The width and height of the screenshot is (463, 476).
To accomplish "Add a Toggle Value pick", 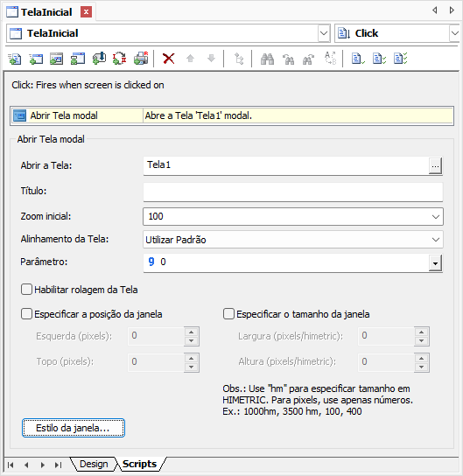I will (x=120, y=59).
